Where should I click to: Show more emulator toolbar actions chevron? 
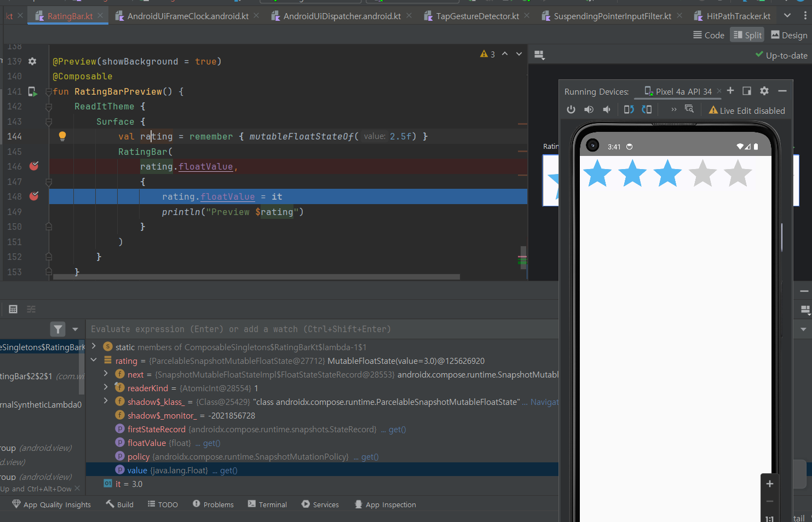click(x=674, y=110)
